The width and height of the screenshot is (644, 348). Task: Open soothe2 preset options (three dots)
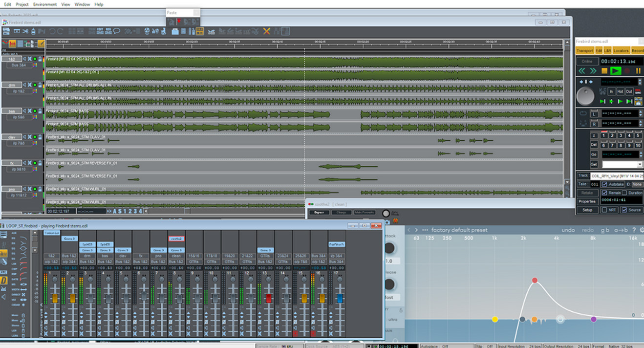pyautogui.click(x=425, y=230)
